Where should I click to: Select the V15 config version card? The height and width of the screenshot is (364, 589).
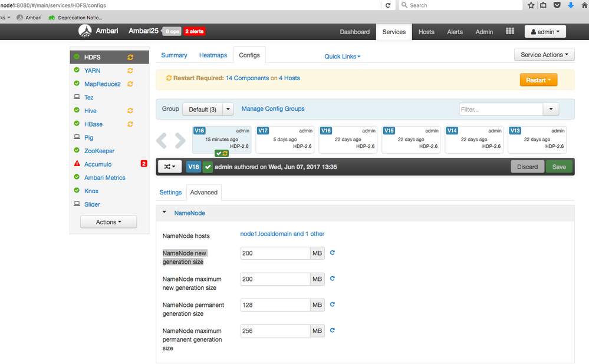[411, 140]
